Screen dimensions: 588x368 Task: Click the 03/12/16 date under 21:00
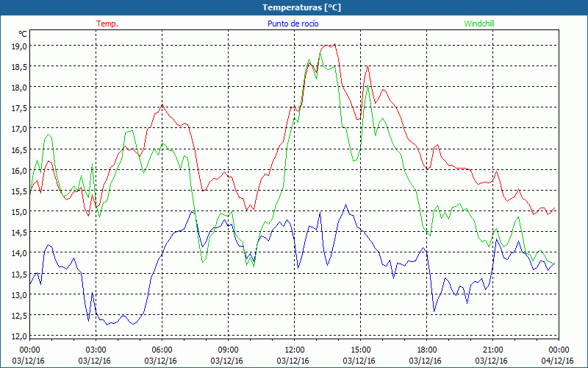pos(491,361)
